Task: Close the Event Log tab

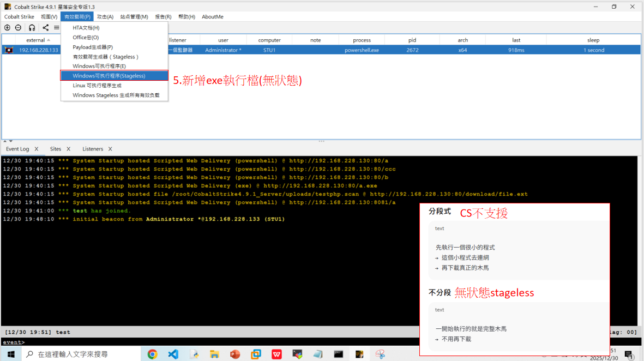Action: click(36, 149)
